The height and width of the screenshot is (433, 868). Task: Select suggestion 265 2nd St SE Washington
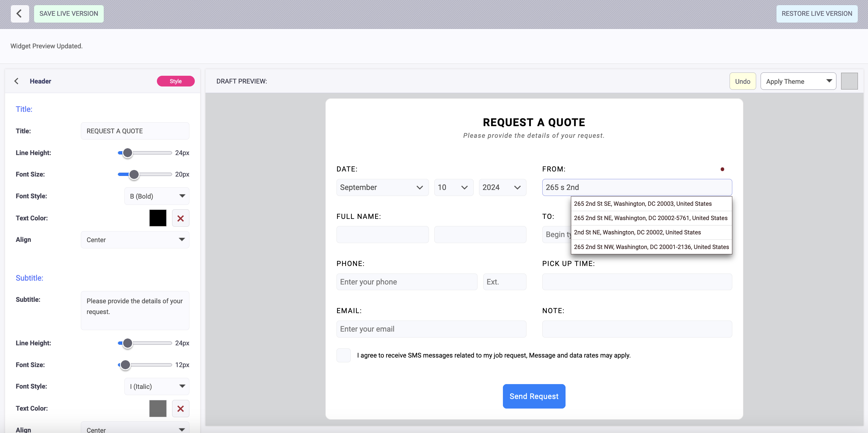click(642, 203)
